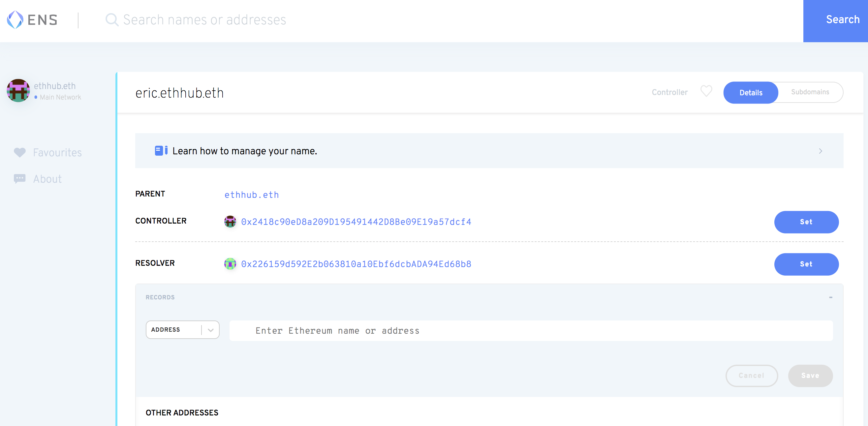The width and height of the screenshot is (868, 426).
Task: Switch to the Subdomains view
Action: pos(810,92)
